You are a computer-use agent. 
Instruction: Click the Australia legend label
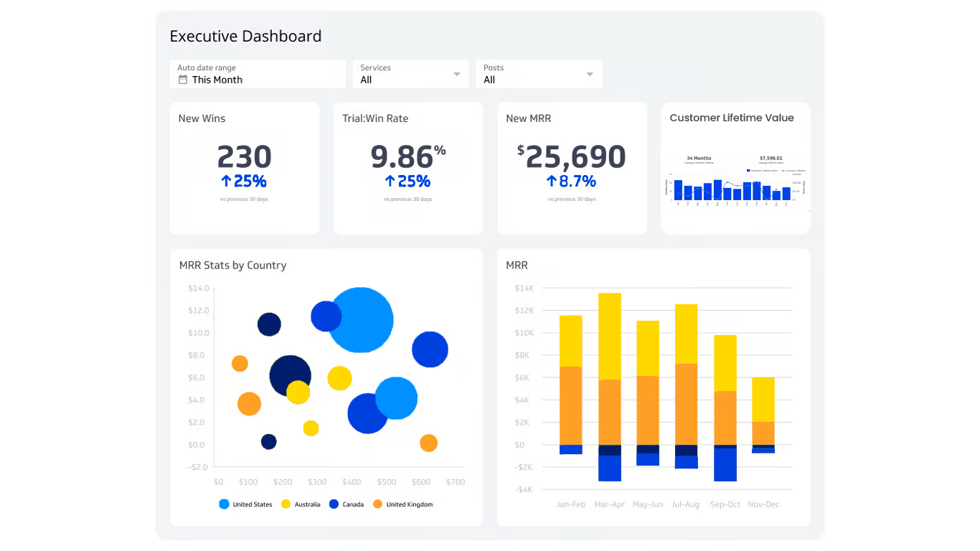click(x=308, y=504)
